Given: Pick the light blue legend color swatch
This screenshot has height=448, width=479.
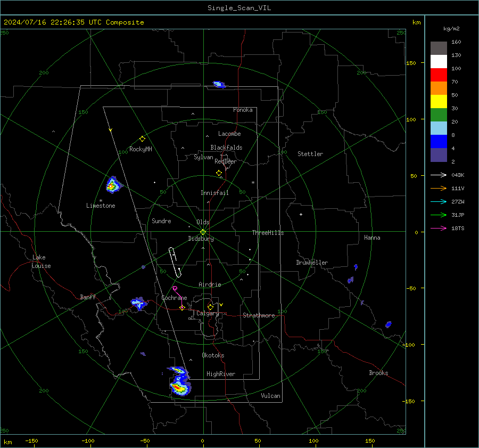Looking at the screenshot, I should (439, 128).
